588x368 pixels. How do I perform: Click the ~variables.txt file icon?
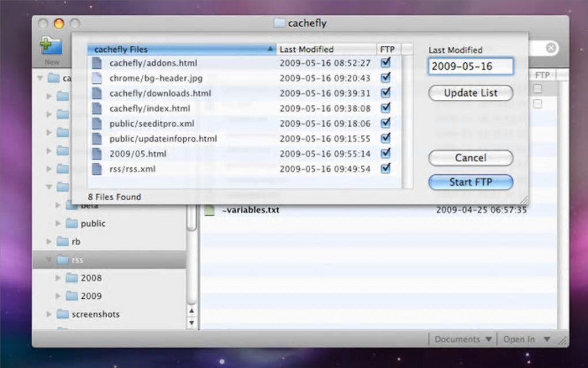click(209, 210)
